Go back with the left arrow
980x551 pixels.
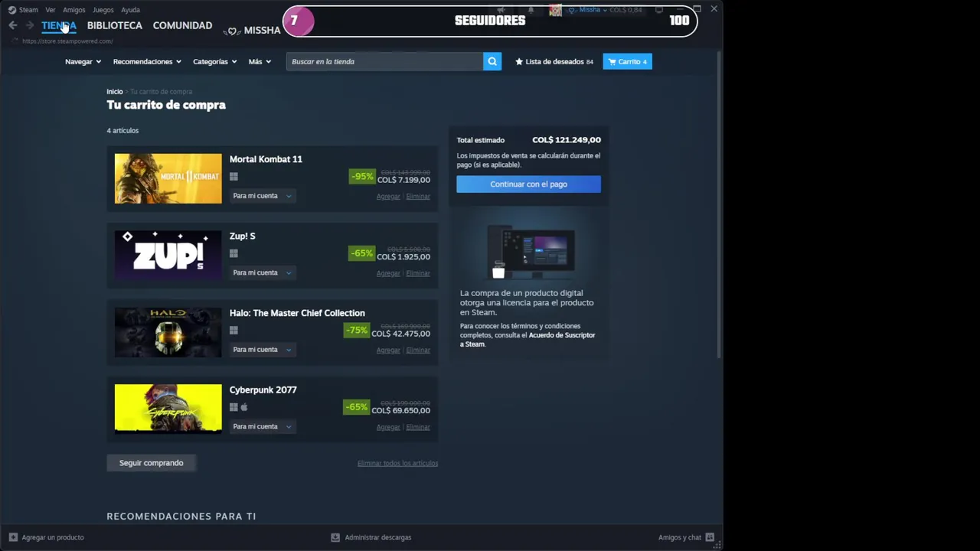[x=13, y=25]
